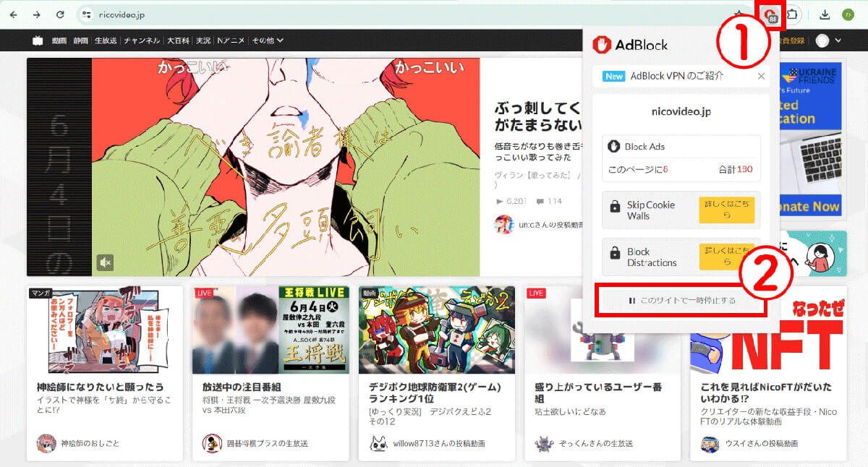Open the AdBlock VPN のご紹介 link
868x467 pixels.
coord(676,76)
